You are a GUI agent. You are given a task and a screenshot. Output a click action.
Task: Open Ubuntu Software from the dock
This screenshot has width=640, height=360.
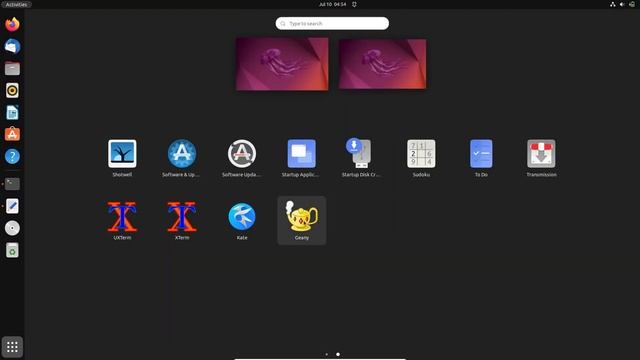point(12,134)
